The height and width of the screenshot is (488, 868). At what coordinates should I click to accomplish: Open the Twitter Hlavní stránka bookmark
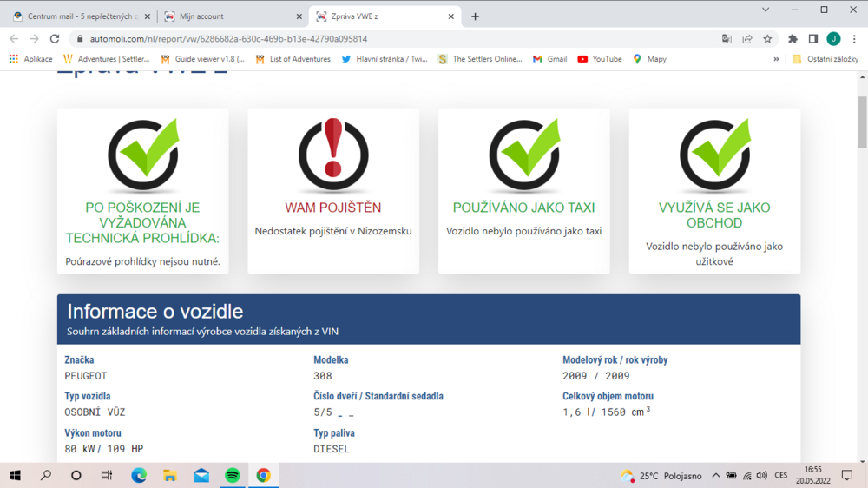click(x=385, y=59)
